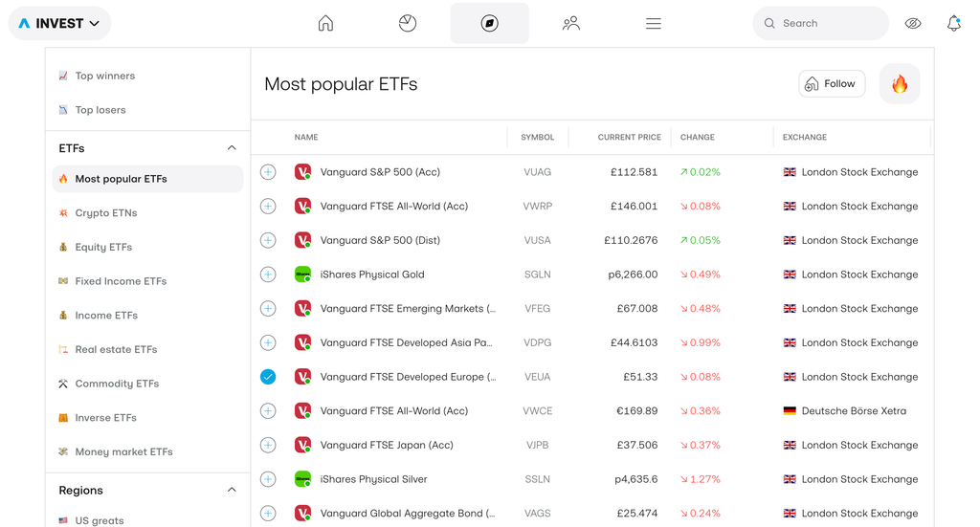Viewport: 980px width, 527px height.
Task: Sort by EXCHANGE column header
Action: [805, 138]
